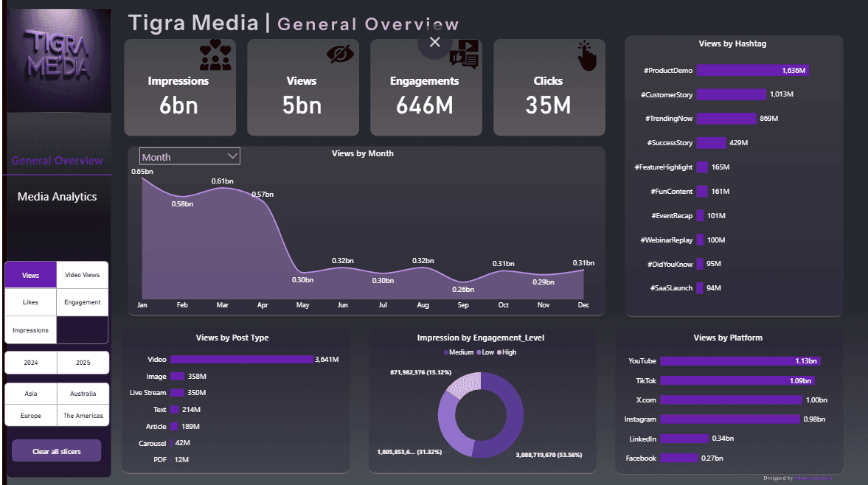Click the Views 5bn card
Viewport: 868px width, 485px height.
pyautogui.click(x=303, y=87)
